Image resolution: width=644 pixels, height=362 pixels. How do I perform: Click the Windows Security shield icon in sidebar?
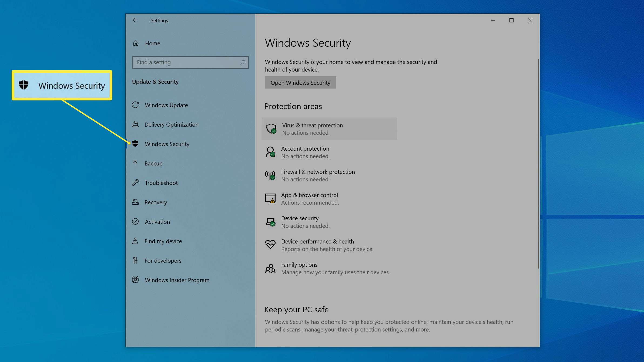135,144
